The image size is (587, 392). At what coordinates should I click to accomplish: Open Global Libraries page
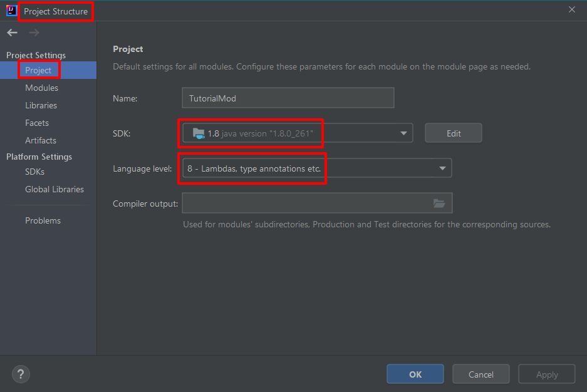point(55,189)
